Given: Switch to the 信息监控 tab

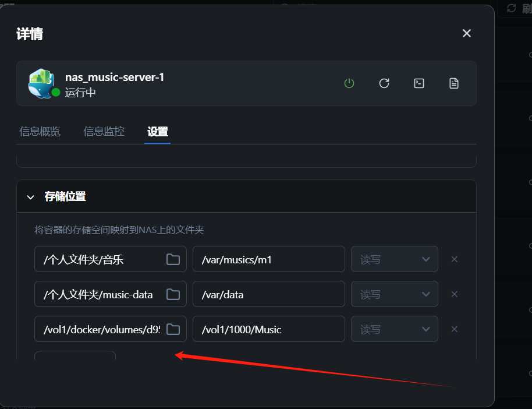Looking at the screenshot, I should coord(104,132).
